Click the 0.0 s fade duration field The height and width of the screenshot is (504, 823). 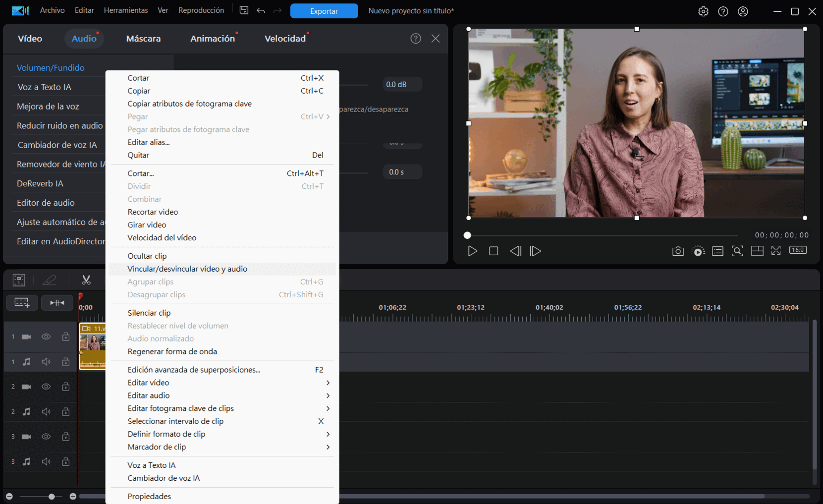pos(402,172)
